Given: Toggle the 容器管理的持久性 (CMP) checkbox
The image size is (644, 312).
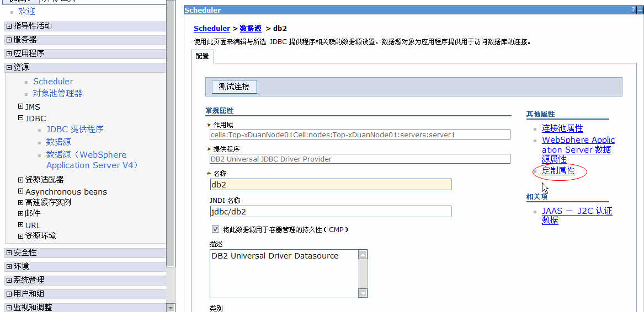Looking at the screenshot, I should click(x=215, y=229).
